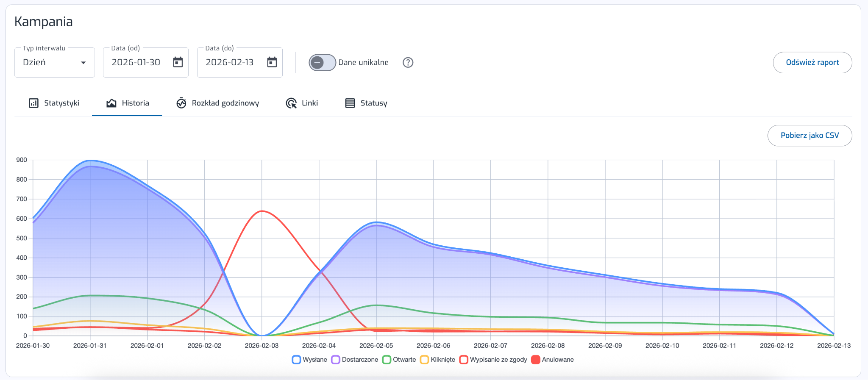Click the Odśwież raport button
Image resolution: width=868 pixels, height=380 pixels.
coord(812,62)
